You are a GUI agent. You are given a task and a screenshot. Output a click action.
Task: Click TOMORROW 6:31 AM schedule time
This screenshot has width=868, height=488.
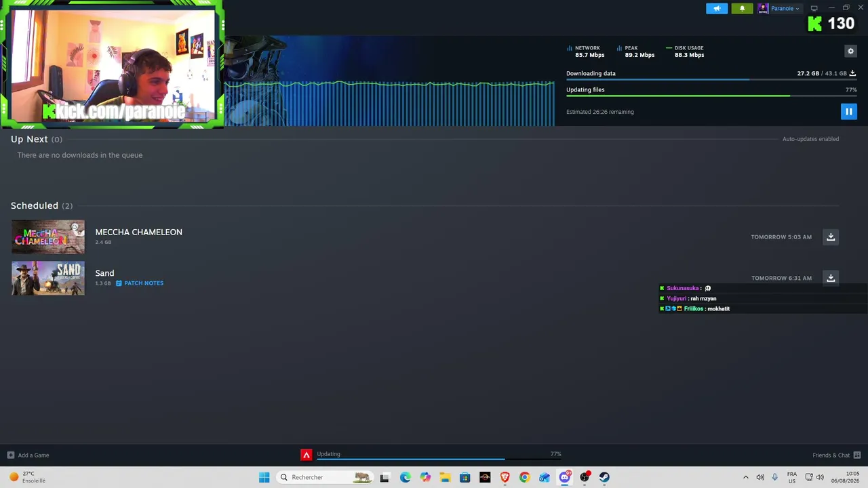click(x=781, y=278)
